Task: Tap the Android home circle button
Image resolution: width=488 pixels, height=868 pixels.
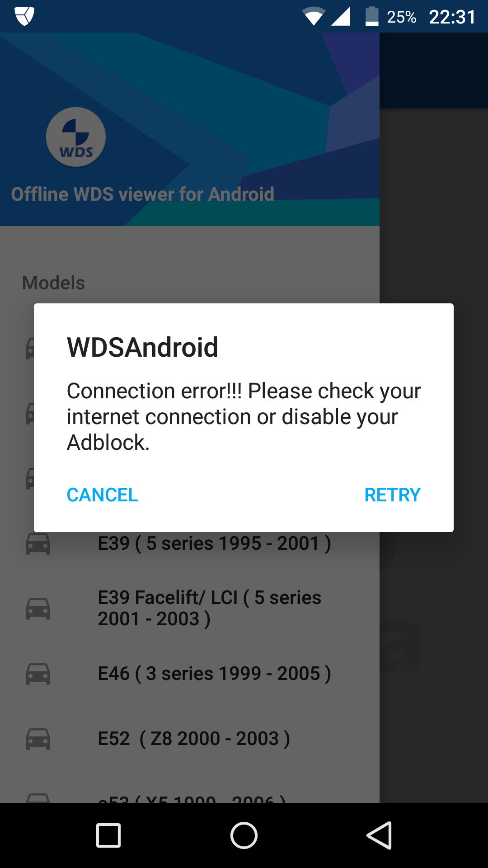Action: tap(244, 835)
